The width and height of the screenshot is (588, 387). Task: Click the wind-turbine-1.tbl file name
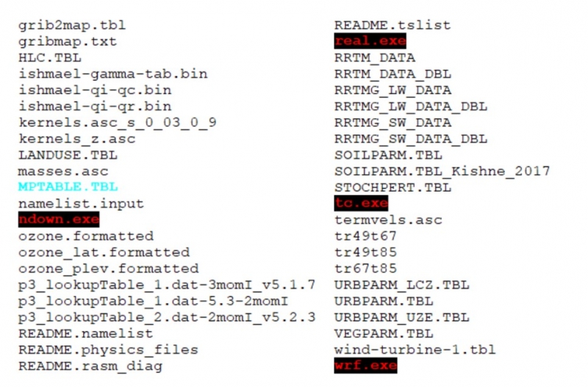(x=415, y=349)
